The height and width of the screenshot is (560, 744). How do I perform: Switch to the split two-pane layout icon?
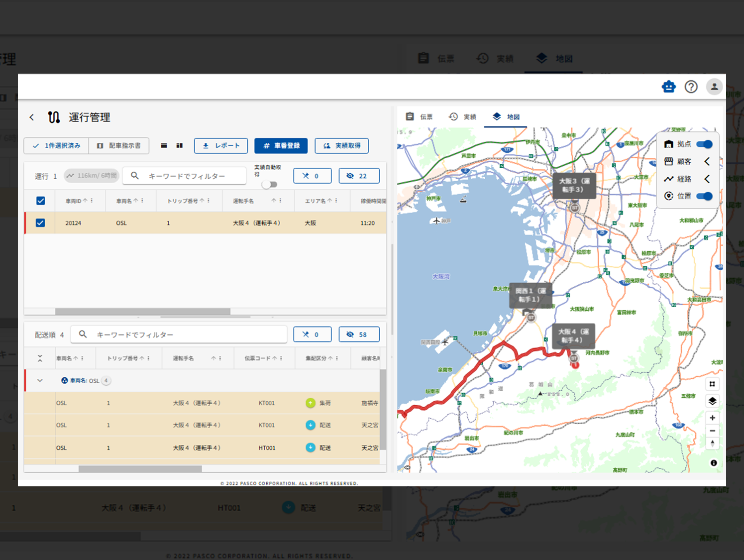(180, 146)
